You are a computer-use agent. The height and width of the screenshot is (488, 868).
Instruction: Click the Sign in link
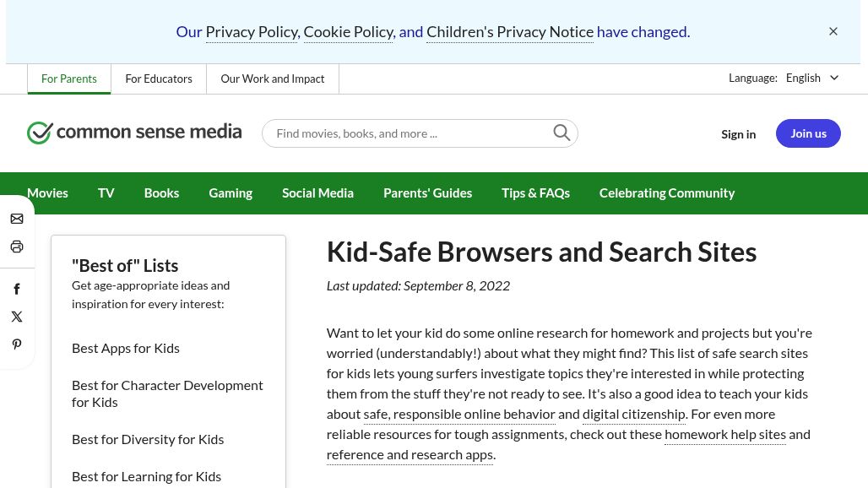[738, 134]
